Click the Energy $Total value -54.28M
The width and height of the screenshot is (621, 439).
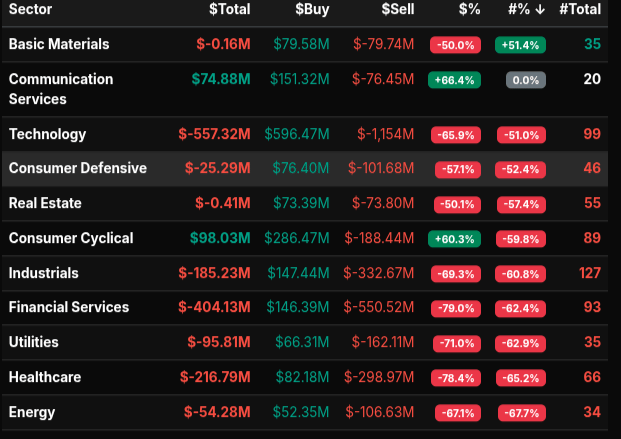217,412
